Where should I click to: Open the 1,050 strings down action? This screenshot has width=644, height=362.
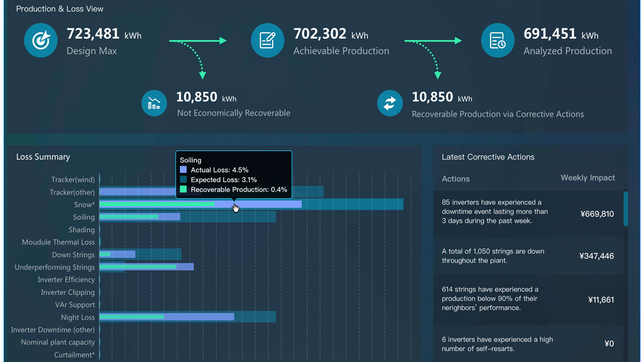(x=528, y=256)
